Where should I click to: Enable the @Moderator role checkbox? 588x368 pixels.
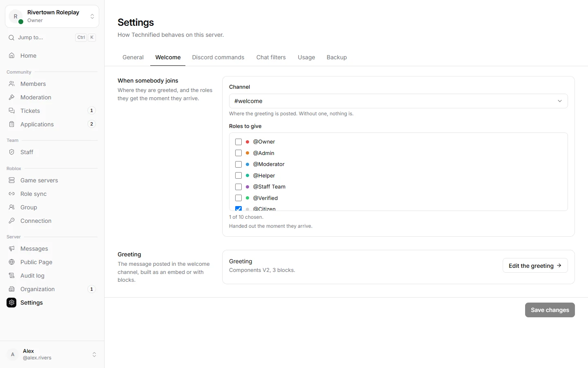point(238,164)
